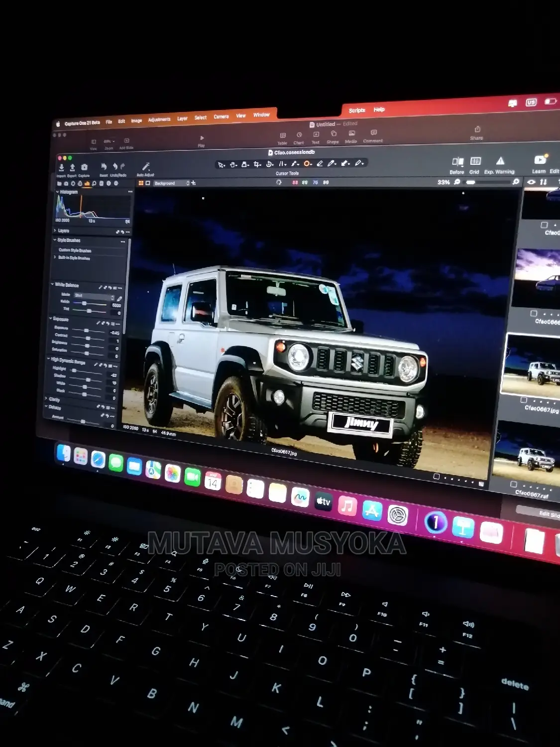Open the Histogram panel options menu
The image size is (560, 747).
pos(130,192)
